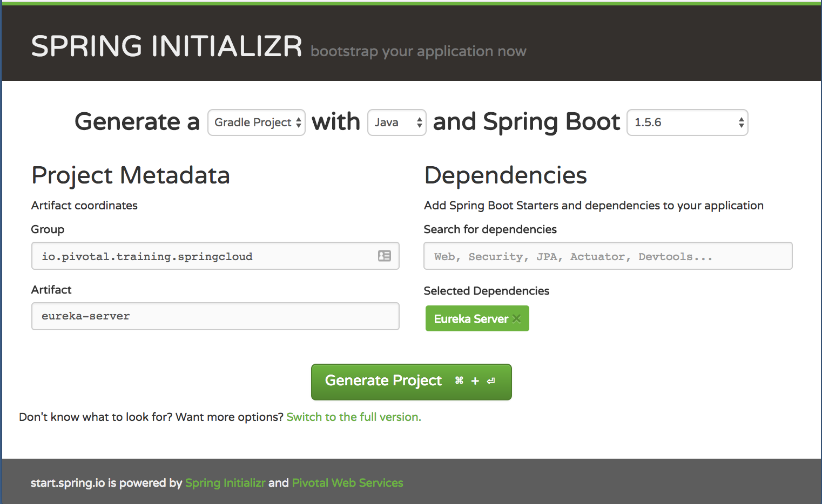The height and width of the screenshot is (504, 822).
Task: Click 'Add Spring Boot Starters and dependencies' text
Action: click(x=594, y=206)
